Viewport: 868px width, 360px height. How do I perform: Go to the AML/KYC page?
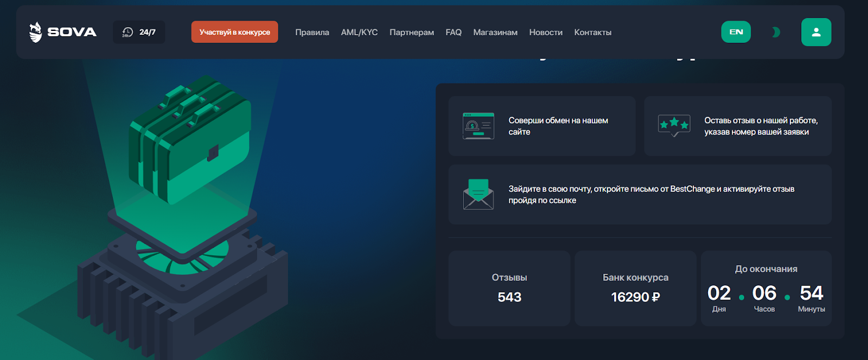pos(359,33)
